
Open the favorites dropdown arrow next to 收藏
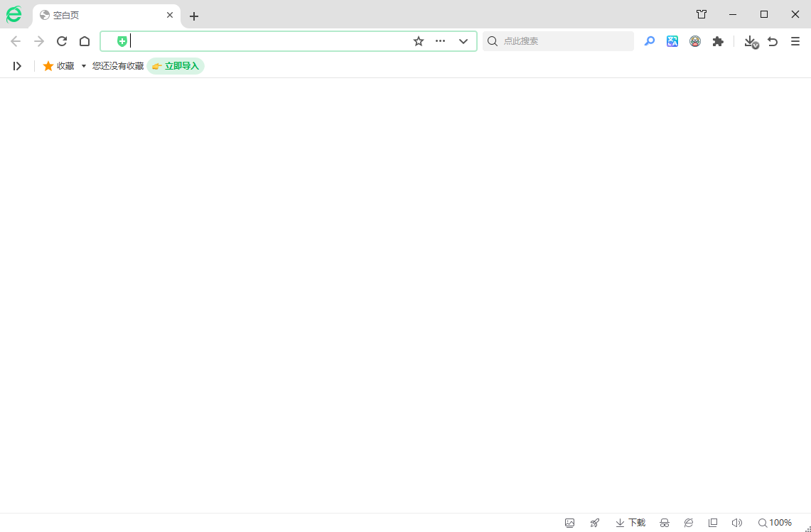[83, 65]
